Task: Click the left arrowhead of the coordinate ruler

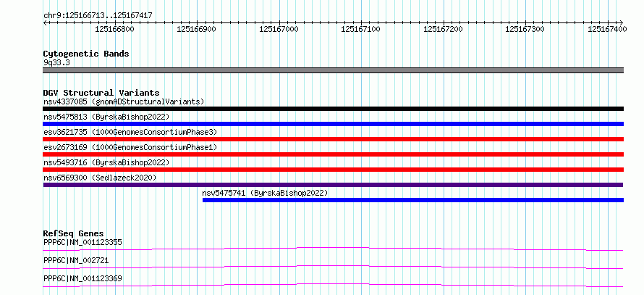Action: point(45,22)
